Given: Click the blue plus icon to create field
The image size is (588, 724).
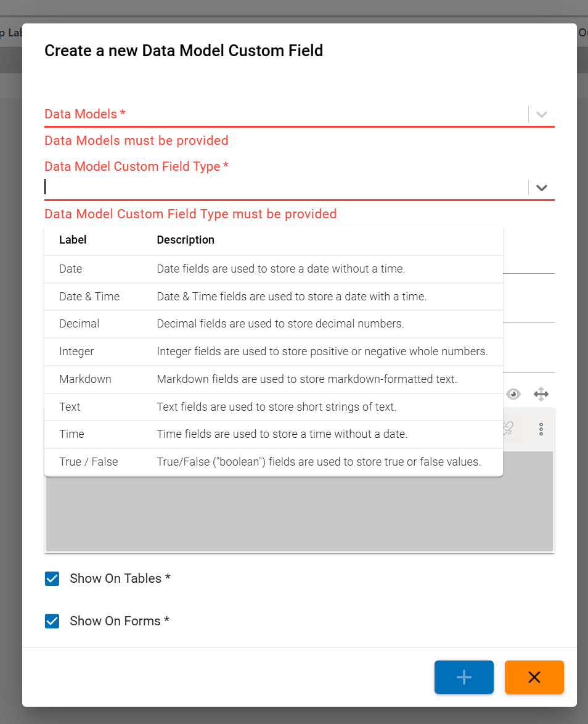Looking at the screenshot, I should tap(463, 677).
